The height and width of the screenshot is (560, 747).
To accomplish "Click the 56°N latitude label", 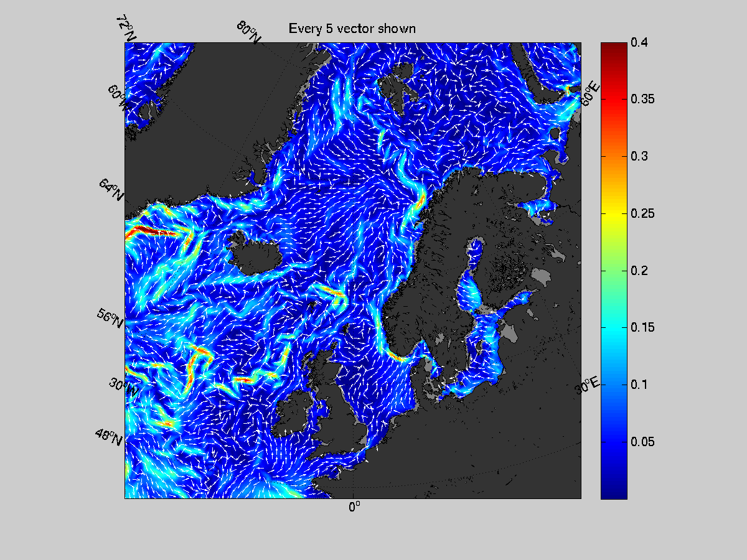I will click(x=111, y=319).
